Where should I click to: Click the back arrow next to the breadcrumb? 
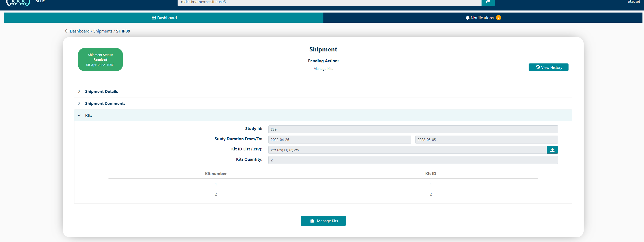pos(67,31)
